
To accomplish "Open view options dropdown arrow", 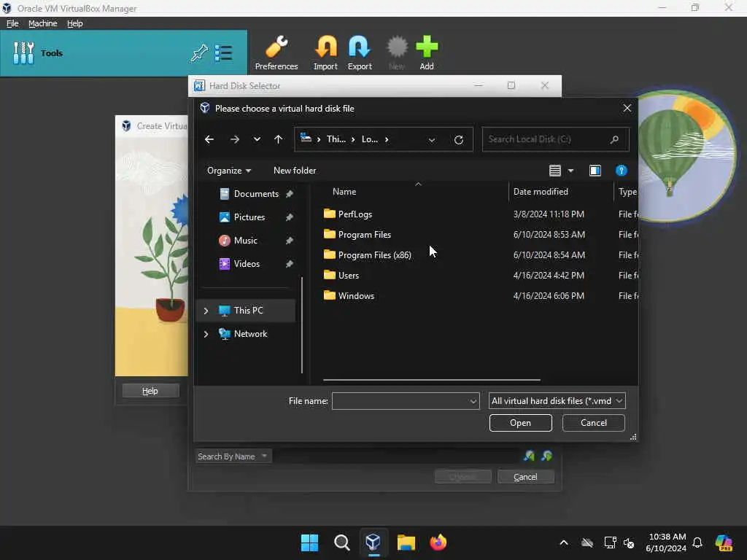I will [x=570, y=171].
